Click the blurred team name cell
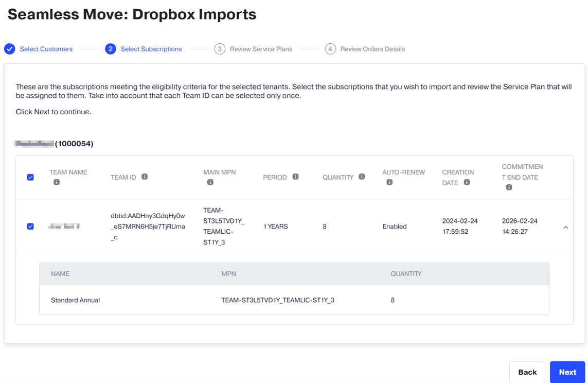Screen dimensions: 588x383 point(64,226)
